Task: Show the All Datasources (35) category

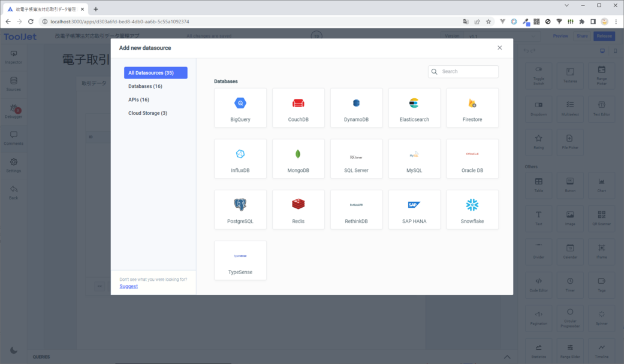Action: click(156, 72)
